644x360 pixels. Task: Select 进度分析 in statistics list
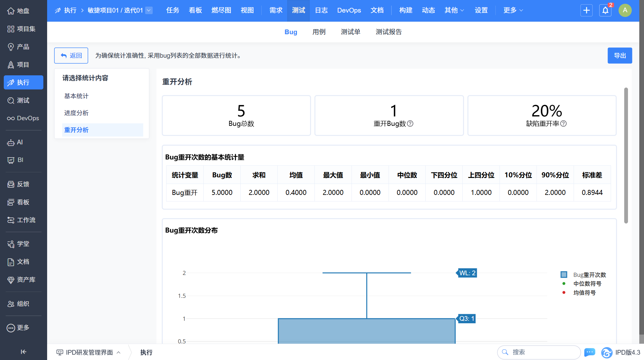[76, 113]
